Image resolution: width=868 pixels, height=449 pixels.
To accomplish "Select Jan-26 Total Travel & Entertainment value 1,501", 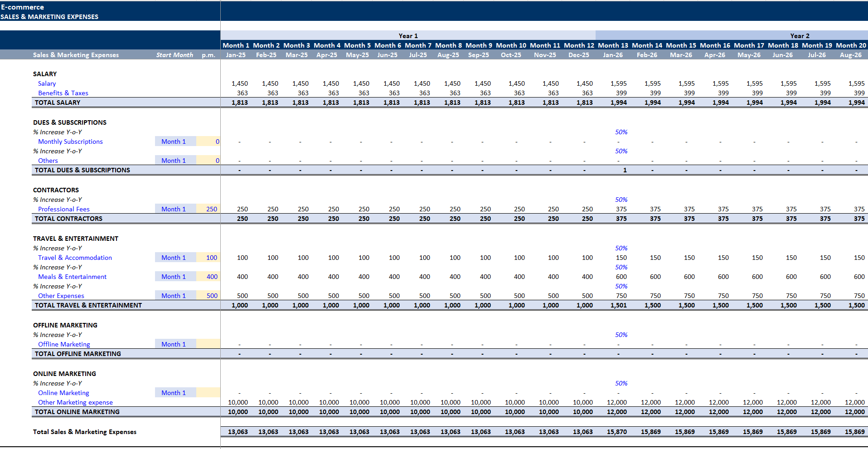I will (618, 305).
